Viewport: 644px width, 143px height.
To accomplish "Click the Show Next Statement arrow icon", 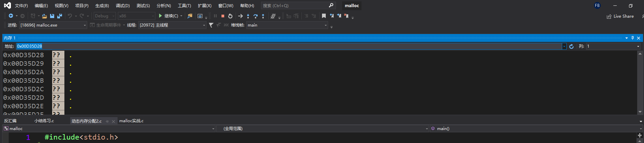I will 240,16.
